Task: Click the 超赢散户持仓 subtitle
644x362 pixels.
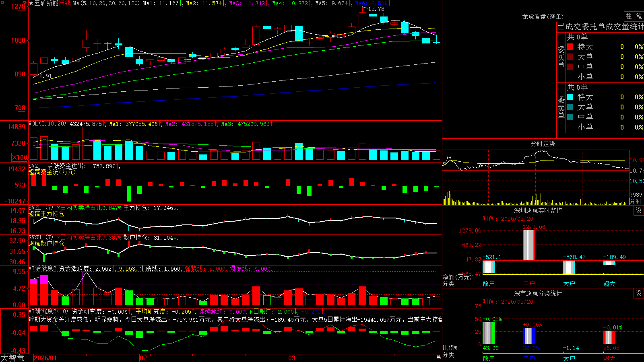Action: (x=46, y=243)
